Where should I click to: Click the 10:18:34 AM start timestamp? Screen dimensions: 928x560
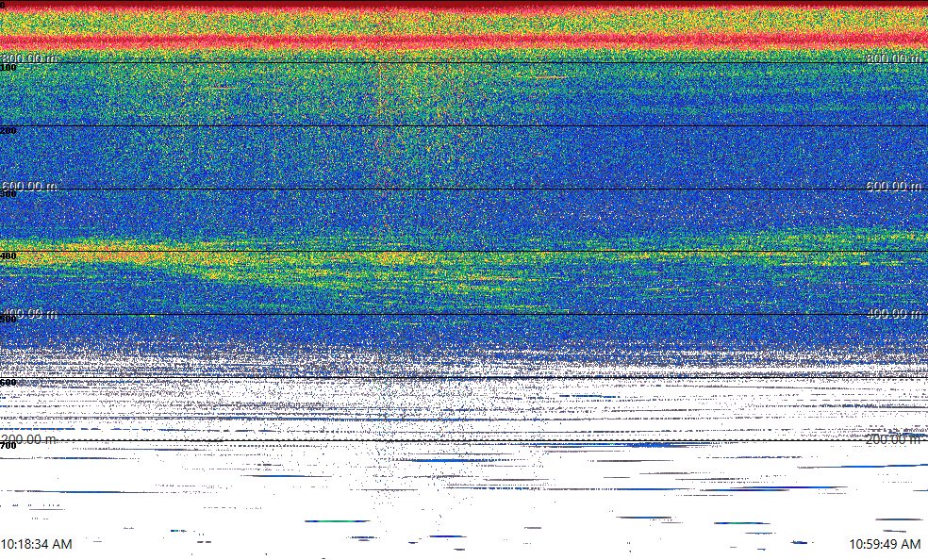coord(36,544)
